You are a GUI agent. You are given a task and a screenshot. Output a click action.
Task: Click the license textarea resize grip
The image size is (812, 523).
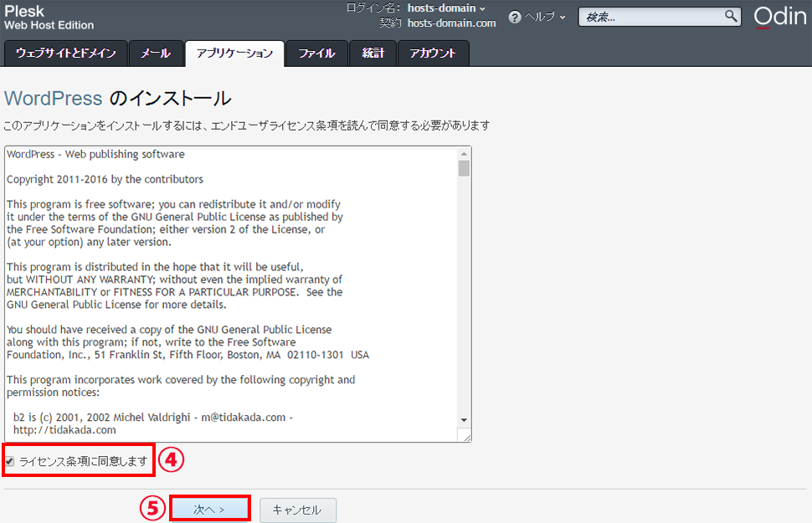(466, 437)
